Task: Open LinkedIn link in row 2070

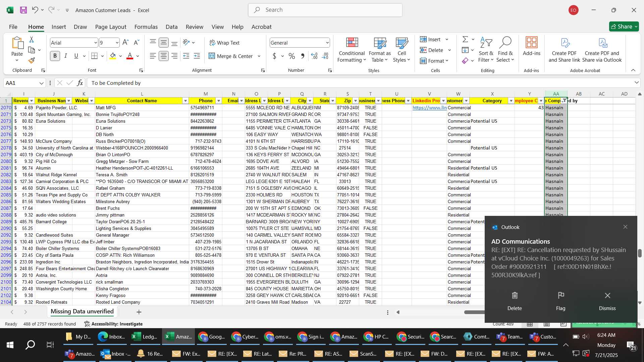Action: [x=429, y=108]
